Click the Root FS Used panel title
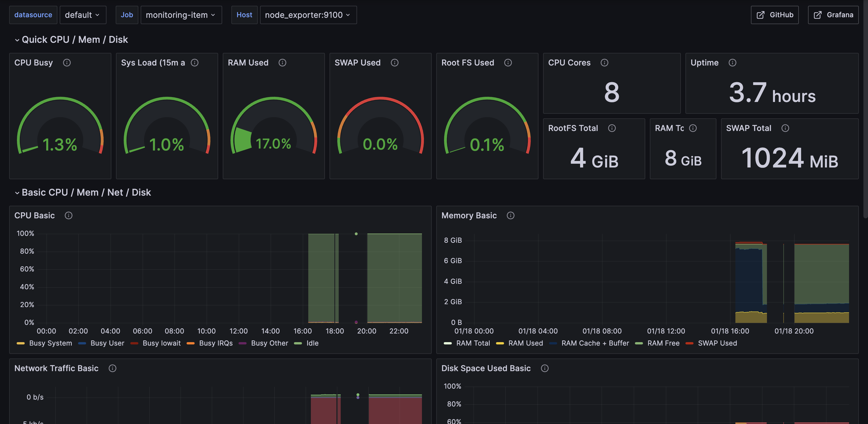The height and width of the screenshot is (424, 868). pyautogui.click(x=468, y=63)
